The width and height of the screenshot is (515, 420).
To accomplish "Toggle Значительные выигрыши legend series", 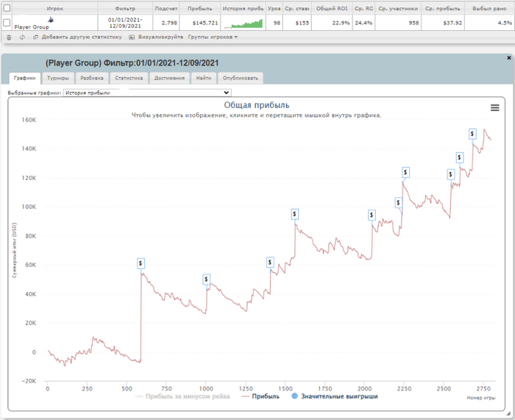I will pos(335,396).
